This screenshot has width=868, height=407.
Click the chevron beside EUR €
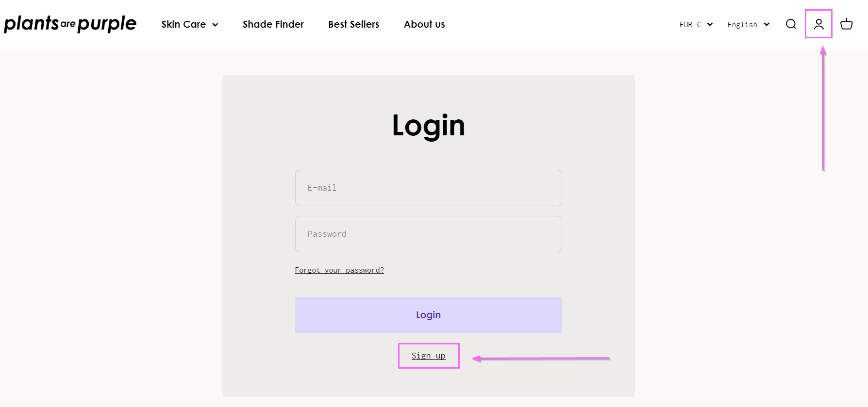click(x=710, y=24)
